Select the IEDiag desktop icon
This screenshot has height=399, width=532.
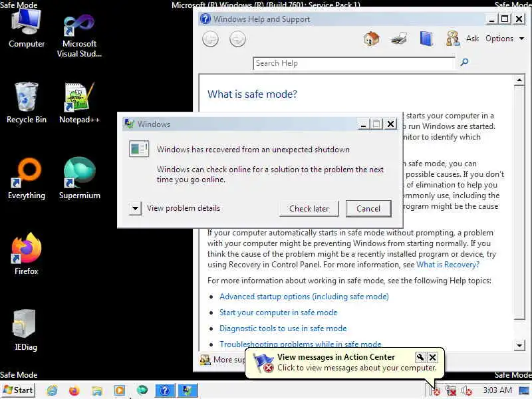tap(25, 330)
